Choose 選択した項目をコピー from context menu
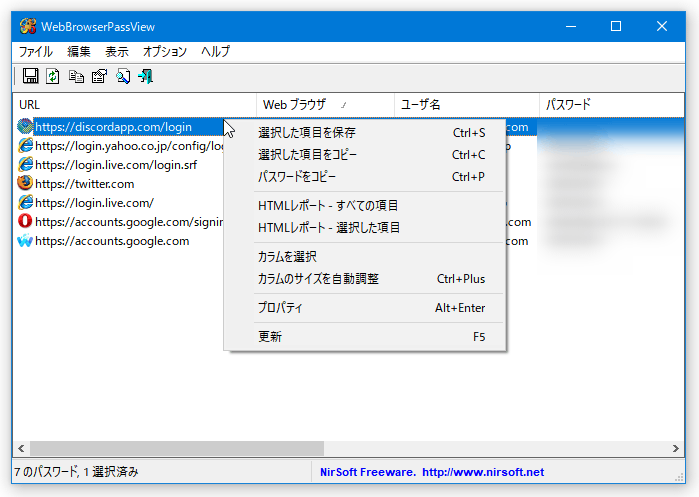Image resolution: width=699 pixels, height=497 pixels. (365, 155)
